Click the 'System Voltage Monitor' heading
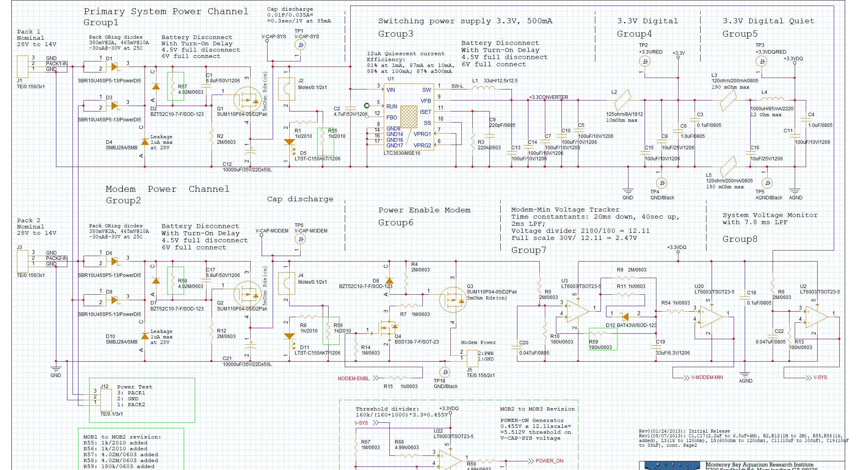The height and width of the screenshot is (470, 868). pyautogui.click(x=770, y=215)
